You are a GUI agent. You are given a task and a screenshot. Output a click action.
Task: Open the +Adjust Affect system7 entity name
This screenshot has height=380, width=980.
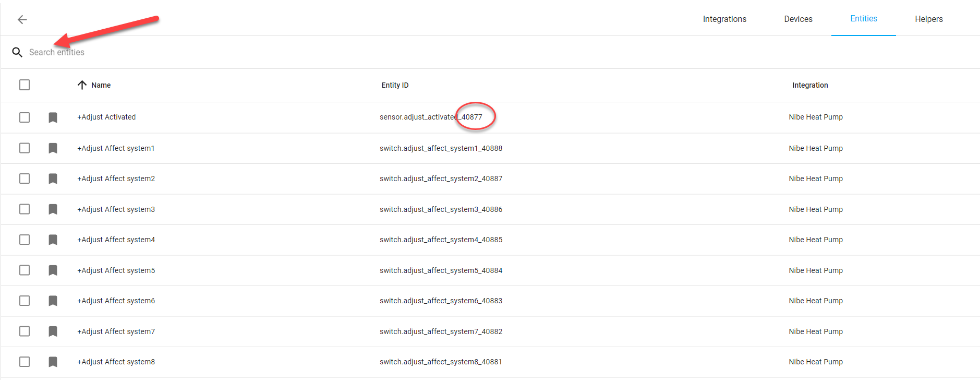pyautogui.click(x=116, y=331)
